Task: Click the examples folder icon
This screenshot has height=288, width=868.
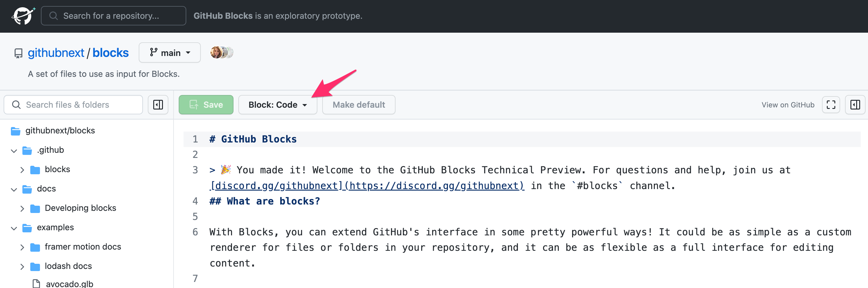Action: coord(27,228)
